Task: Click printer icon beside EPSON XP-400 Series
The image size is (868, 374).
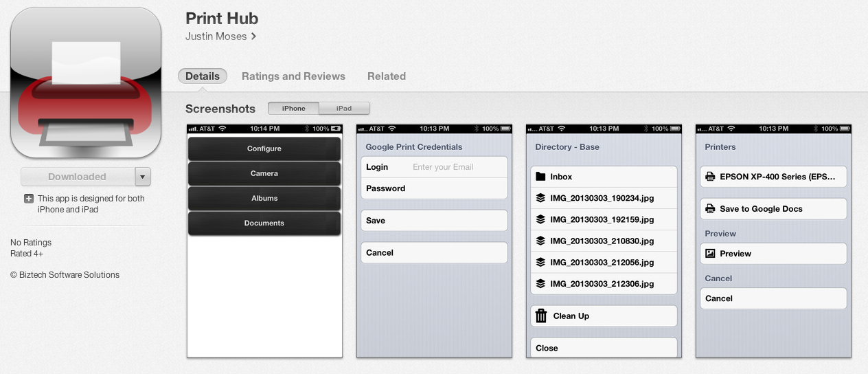Action: (710, 177)
